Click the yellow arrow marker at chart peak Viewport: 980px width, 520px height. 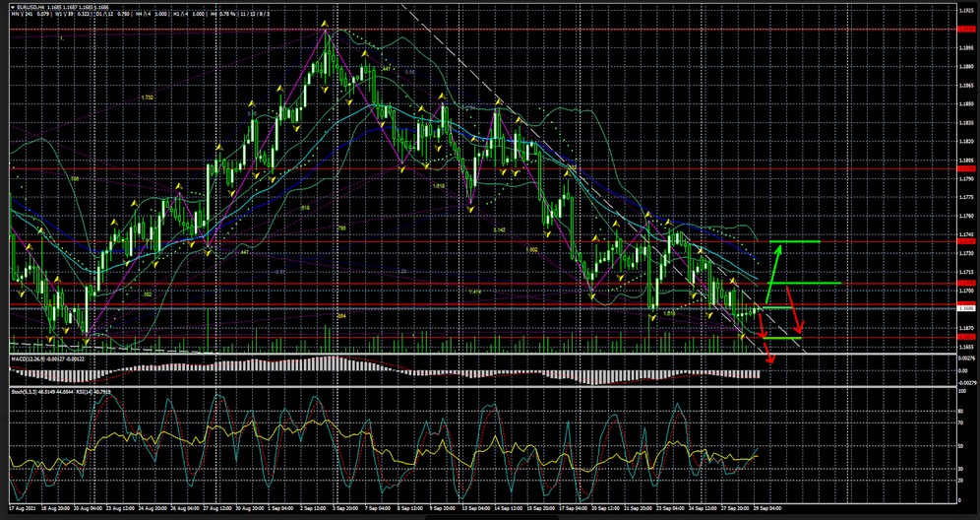(x=326, y=25)
